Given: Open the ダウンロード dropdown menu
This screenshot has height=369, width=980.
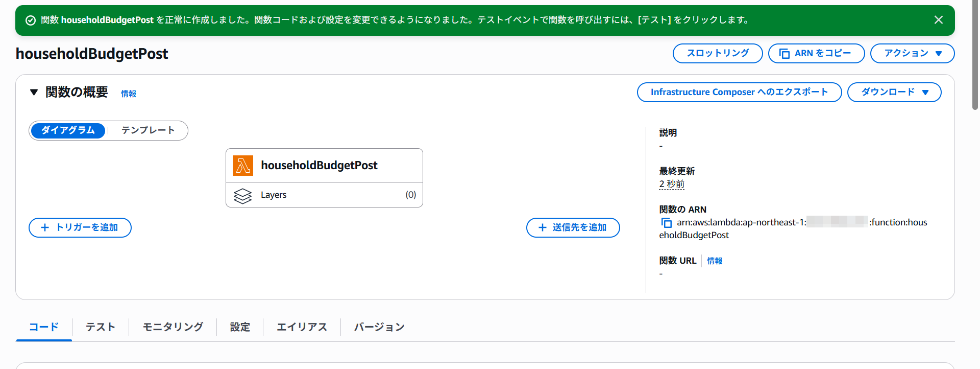Looking at the screenshot, I should [894, 92].
